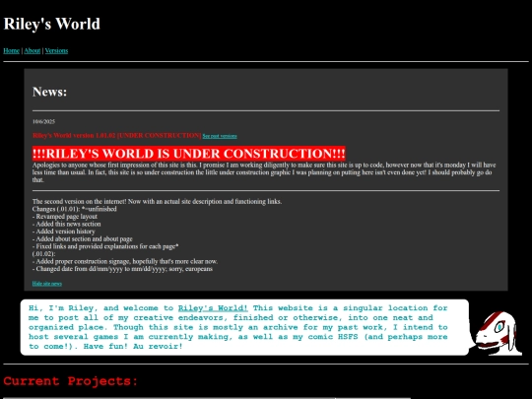The image size is (532, 399).
Task: Click the "Changes (.01.01): *=unfinished" line
Action: click(x=75, y=209)
